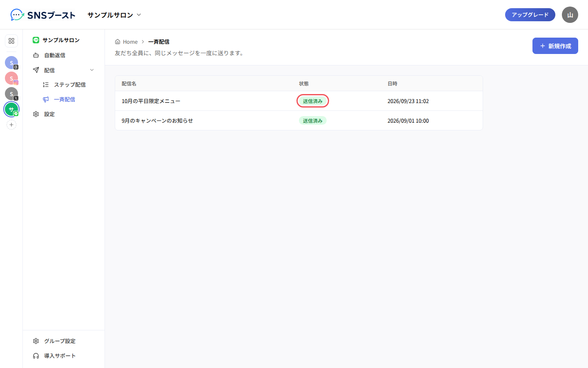Click 送信済み badge for 10月の平日限定メニュー
The image size is (588, 368).
coord(313,101)
